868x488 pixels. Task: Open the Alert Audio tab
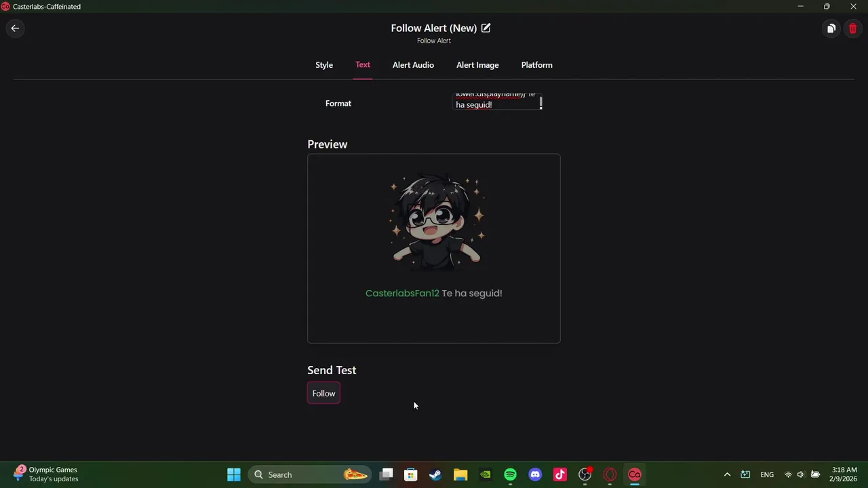coord(413,65)
